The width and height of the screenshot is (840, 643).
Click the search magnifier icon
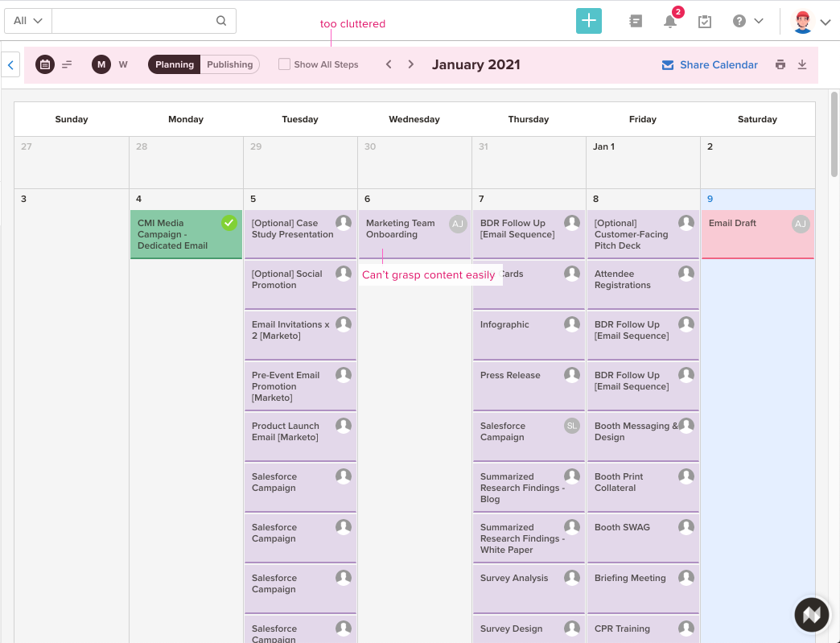pos(221,21)
